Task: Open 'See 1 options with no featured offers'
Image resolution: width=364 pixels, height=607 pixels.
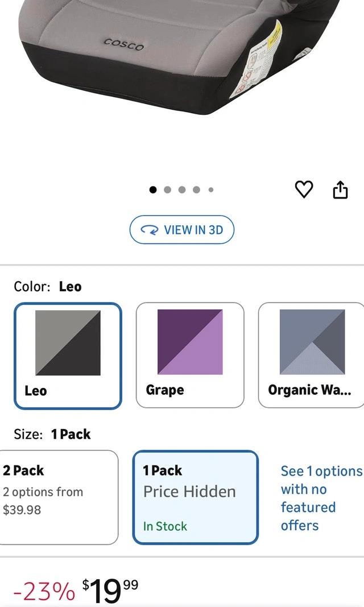Action: pos(321,498)
